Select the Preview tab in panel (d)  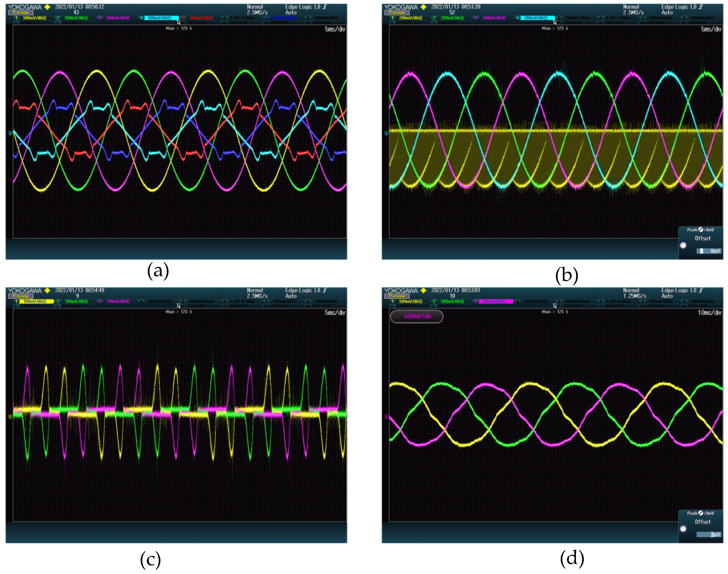tap(397, 296)
